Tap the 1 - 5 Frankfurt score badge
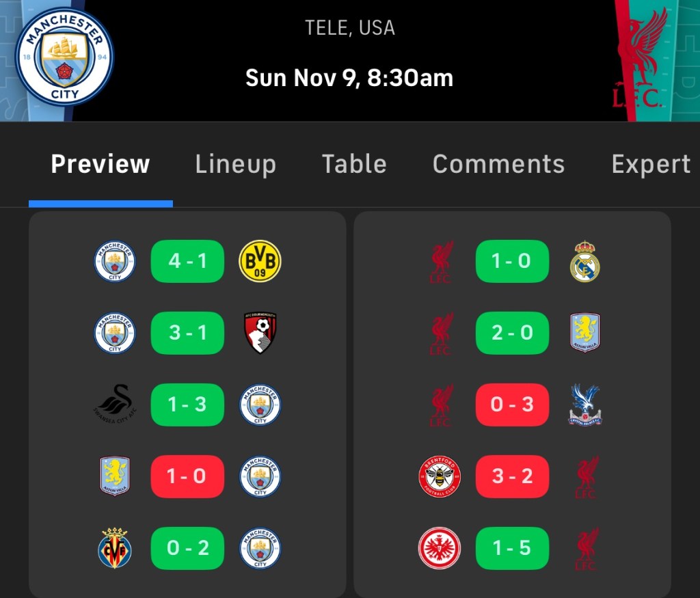Image resolution: width=700 pixels, height=598 pixels. pos(512,548)
